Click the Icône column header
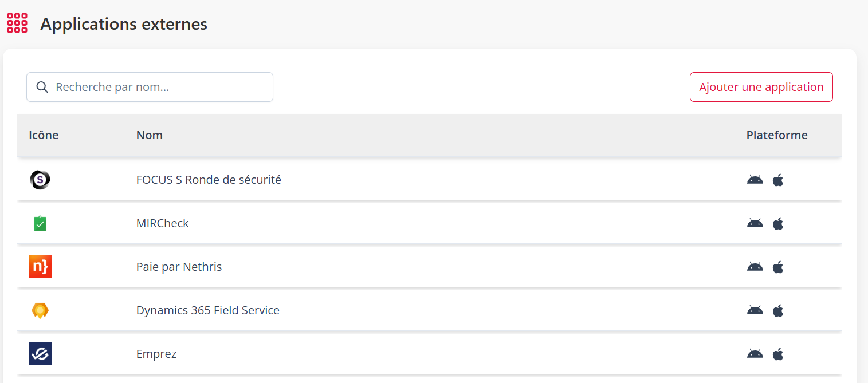The width and height of the screenshot is (868, 383). (x=44, y=135)
